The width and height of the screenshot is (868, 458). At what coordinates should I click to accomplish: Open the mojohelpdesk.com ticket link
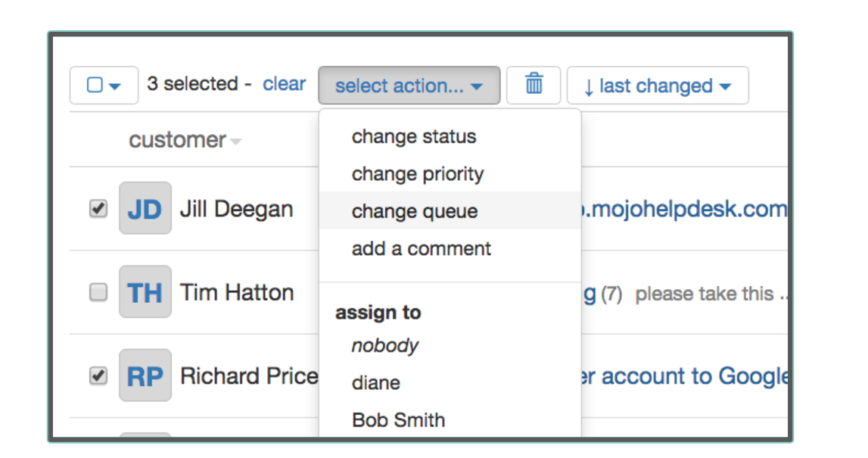pyautogui.click(x=685, y=209)
